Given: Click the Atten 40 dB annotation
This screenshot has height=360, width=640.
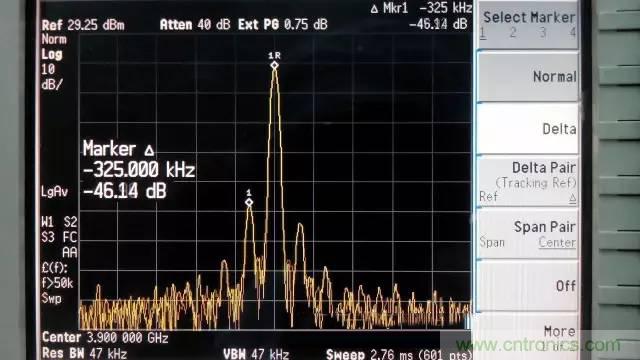Looking at the screenshot, I should [195, 24].
